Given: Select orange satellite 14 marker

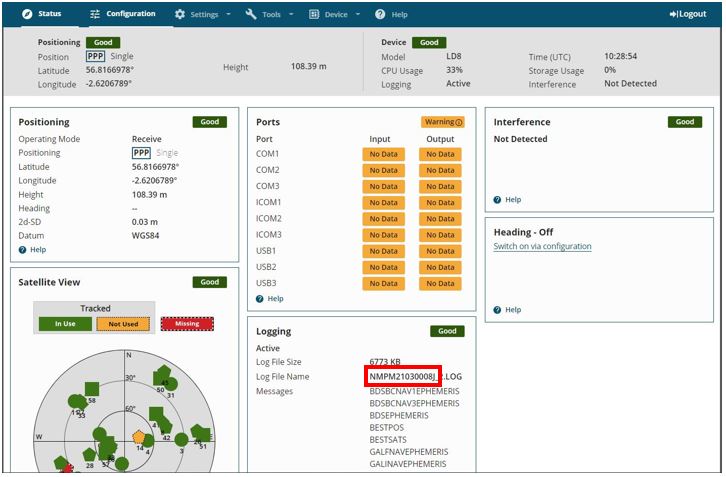Looking at the screenshot, I should point(138,437).
